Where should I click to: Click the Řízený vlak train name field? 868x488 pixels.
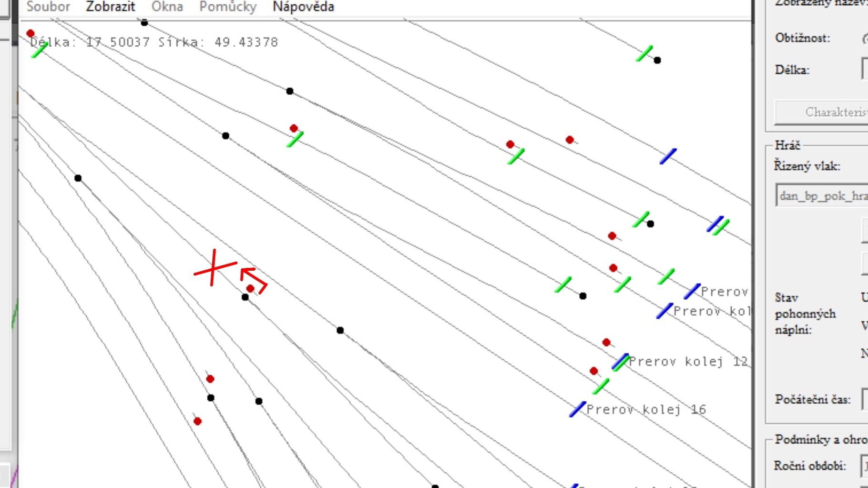822,196
